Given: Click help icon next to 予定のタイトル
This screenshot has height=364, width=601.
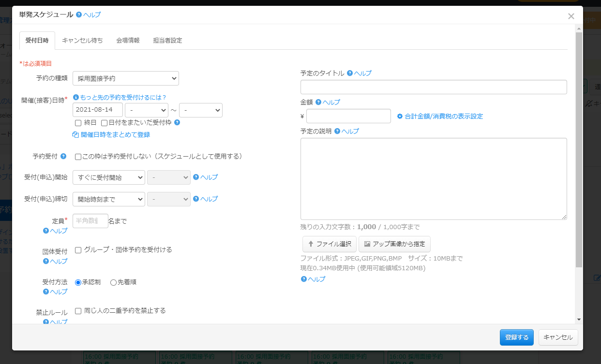Looking at the screenshot, I should pos(350,73).
